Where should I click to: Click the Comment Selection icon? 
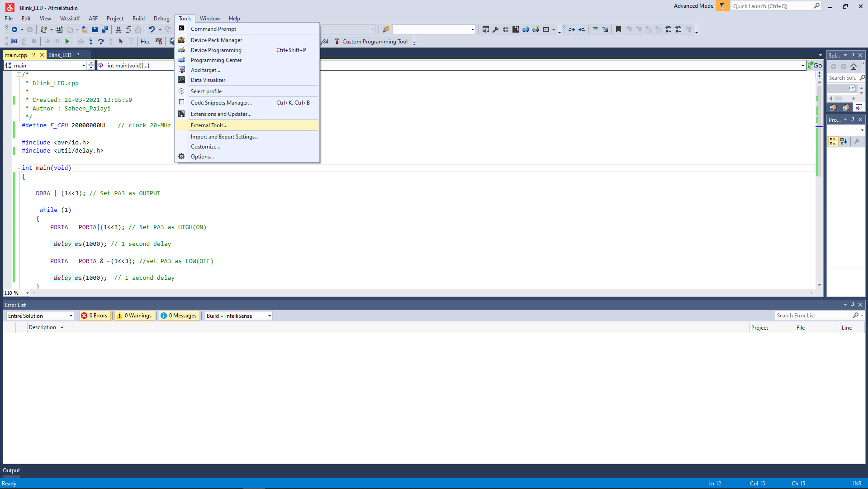click(x=595, y=29)
